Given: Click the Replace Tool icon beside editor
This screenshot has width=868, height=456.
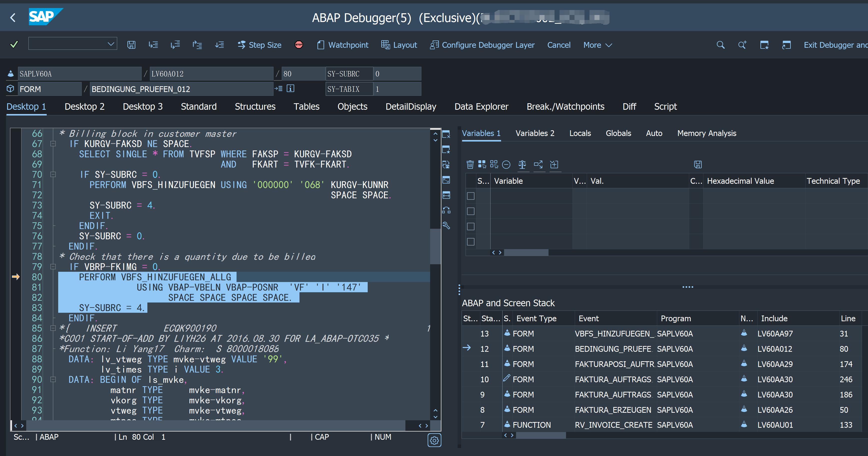Looking at the screenshot, I should (446, 164).
